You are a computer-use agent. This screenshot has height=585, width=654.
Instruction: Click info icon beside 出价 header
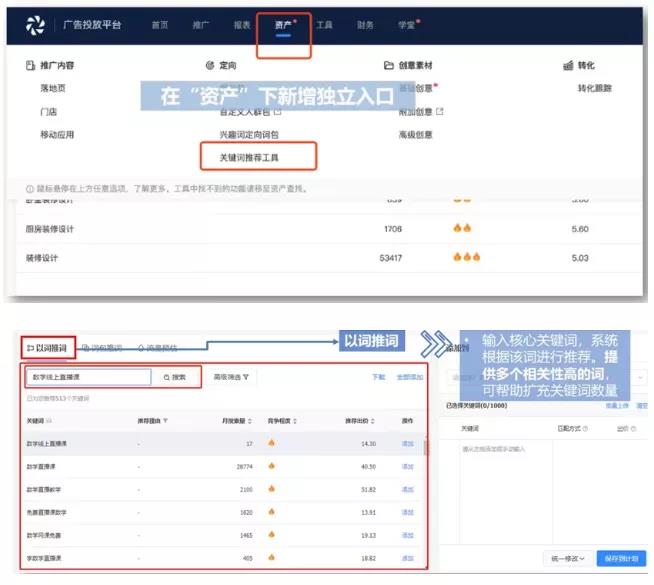[634, 429]
